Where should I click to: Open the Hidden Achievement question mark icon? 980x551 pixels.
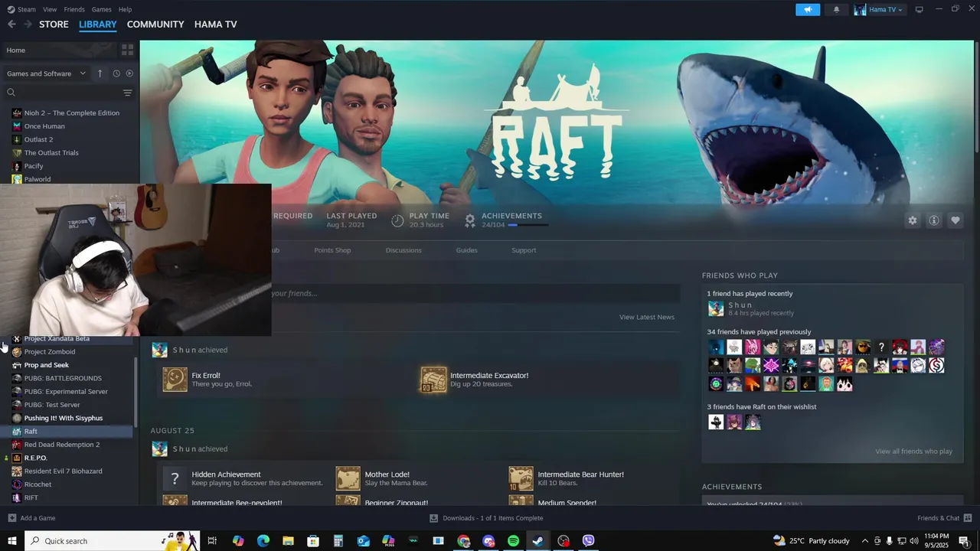[175, 478]
